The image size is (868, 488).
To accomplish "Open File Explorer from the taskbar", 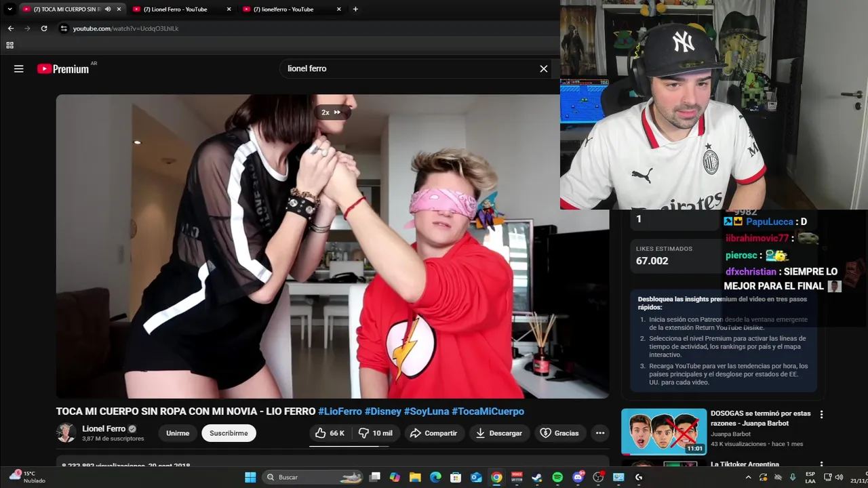I will point(415,477).
